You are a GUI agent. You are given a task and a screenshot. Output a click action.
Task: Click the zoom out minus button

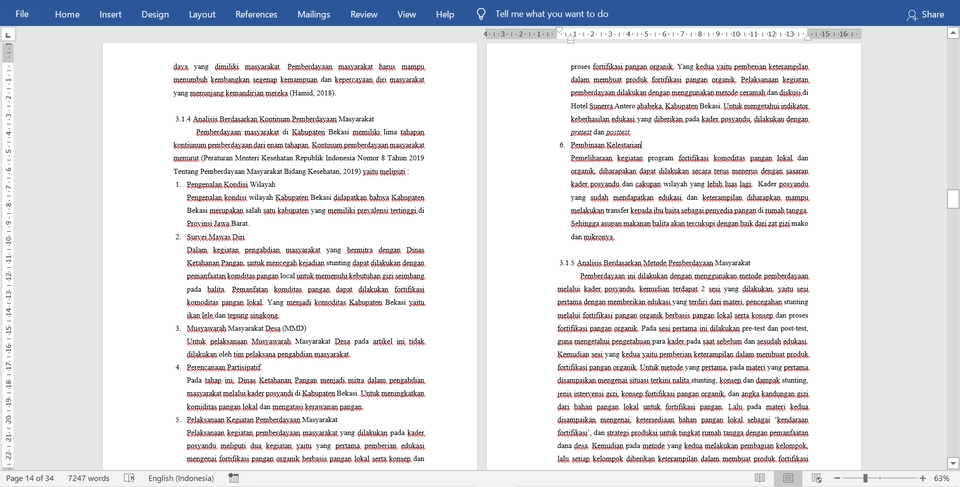(x=838, y=478)
